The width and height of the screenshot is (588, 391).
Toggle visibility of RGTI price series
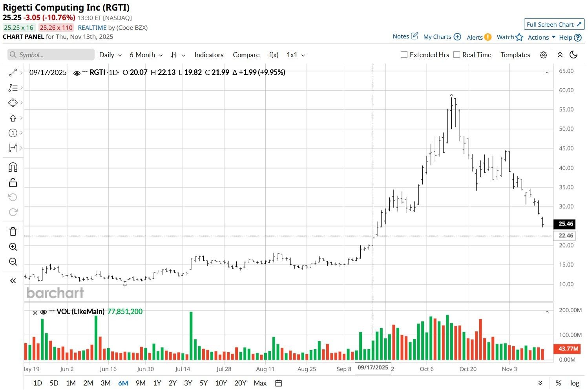[77, 73]
